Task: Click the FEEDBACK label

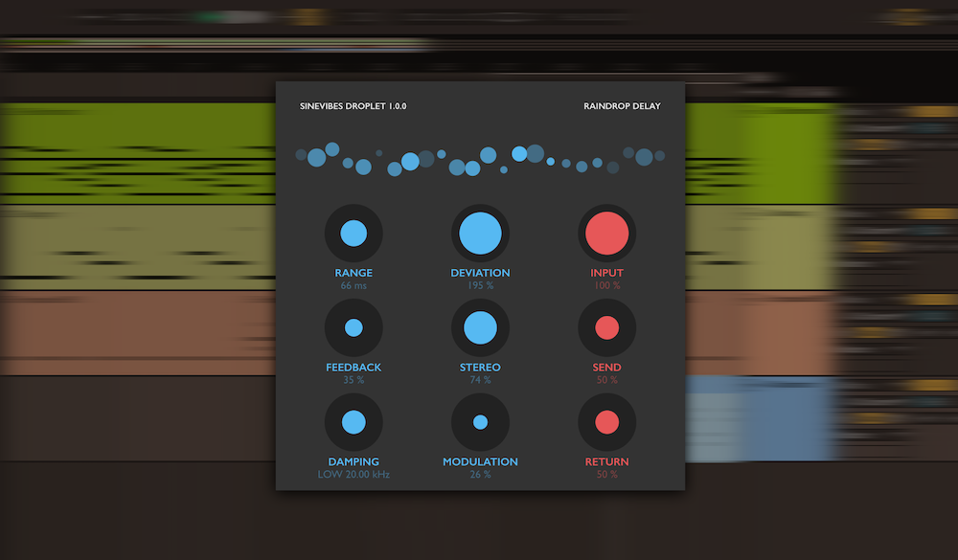Action: [x=354, y=367]
